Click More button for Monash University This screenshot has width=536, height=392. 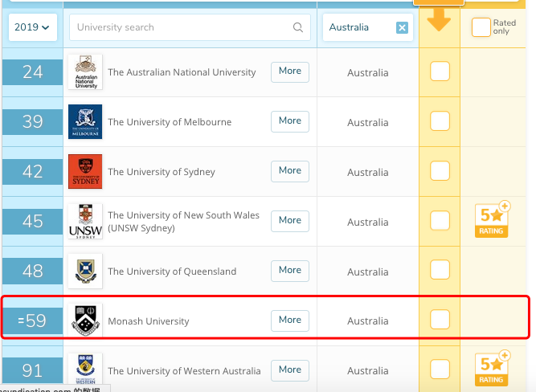tap(290, 321)
